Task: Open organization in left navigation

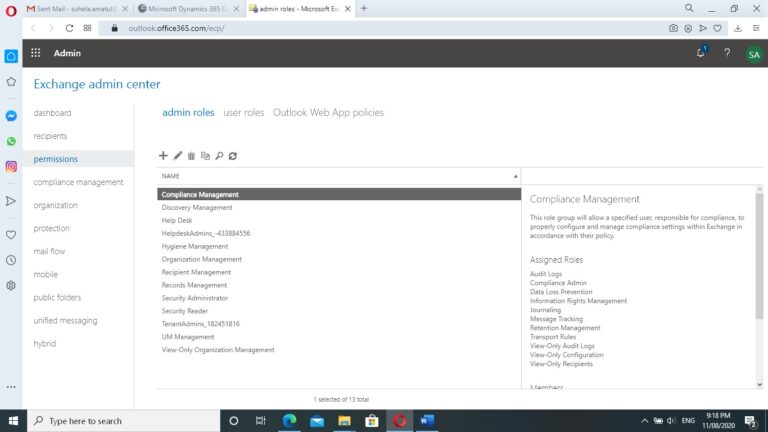Action: pyautogui.click(x=55, y=205)
